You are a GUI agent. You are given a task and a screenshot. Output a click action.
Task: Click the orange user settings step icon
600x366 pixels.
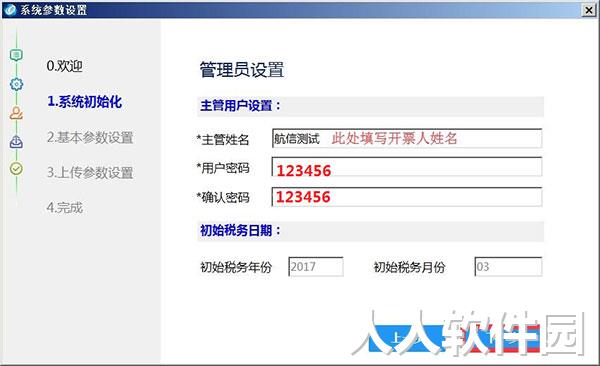[16, 113]
